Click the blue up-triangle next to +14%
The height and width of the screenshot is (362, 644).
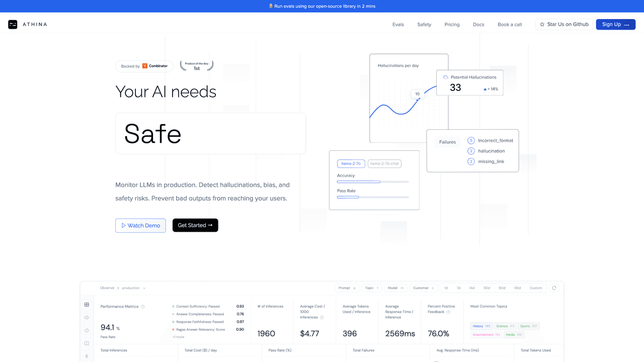(x=485, y=89)
